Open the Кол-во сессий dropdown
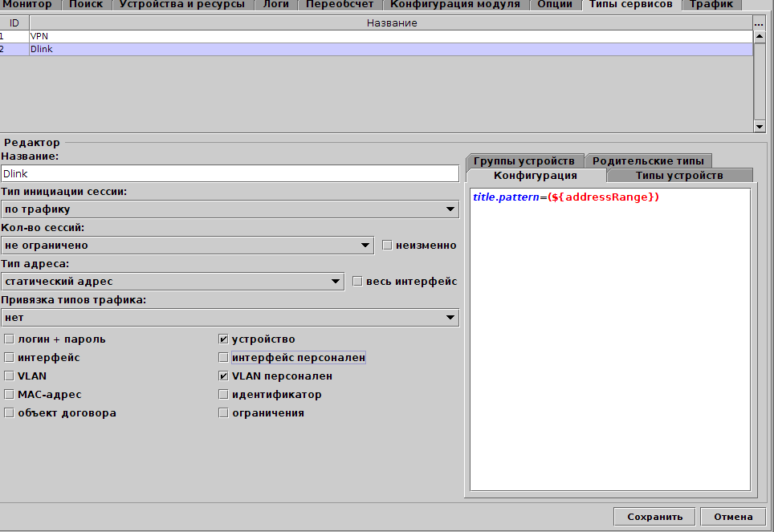This screenshot has height=532, width=774. [366, 245]
